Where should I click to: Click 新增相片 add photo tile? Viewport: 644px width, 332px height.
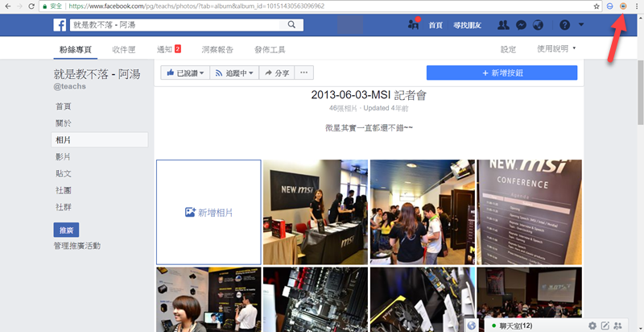(x=208, y=212)
